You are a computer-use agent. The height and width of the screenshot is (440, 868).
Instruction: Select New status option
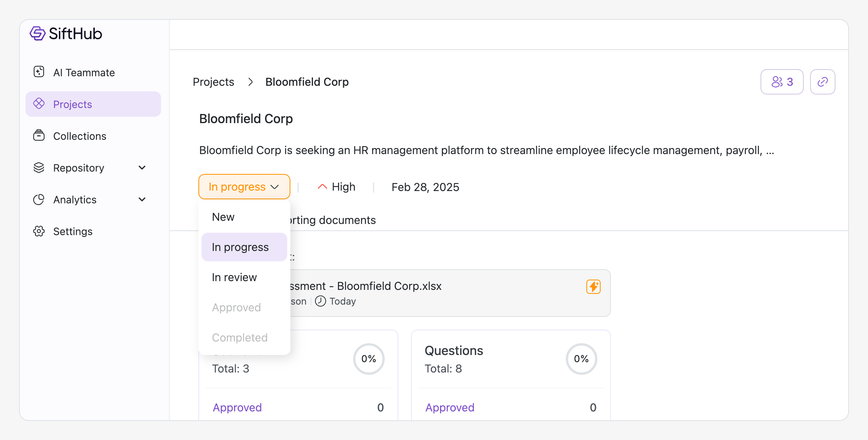(223, 217)
